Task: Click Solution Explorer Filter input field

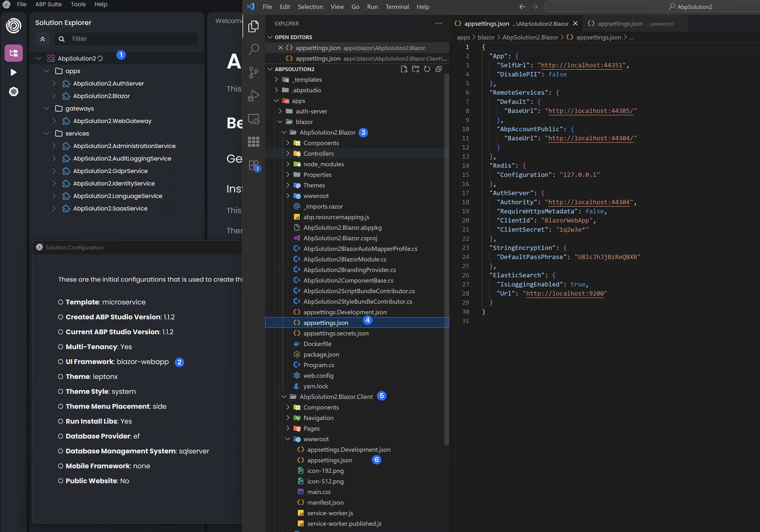Action: (x=126, y=39)
